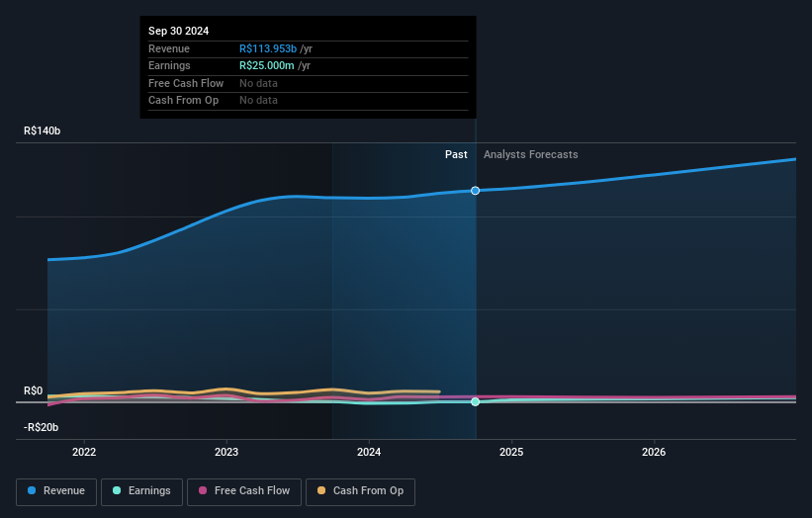Click the 2026 x-axis label

[654, 452]
